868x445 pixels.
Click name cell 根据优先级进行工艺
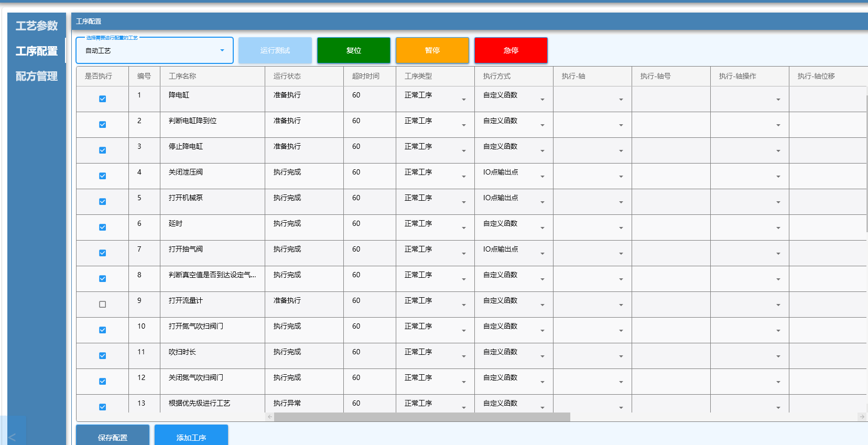[199, 403]
